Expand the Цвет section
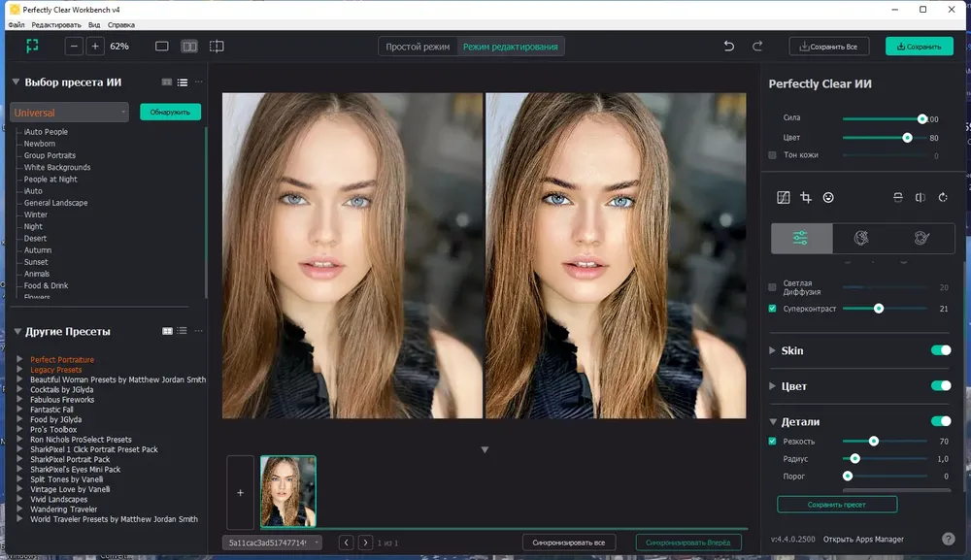Image resolution: width=971 pixels, height=560 pixels. click(x=772, y=386)
